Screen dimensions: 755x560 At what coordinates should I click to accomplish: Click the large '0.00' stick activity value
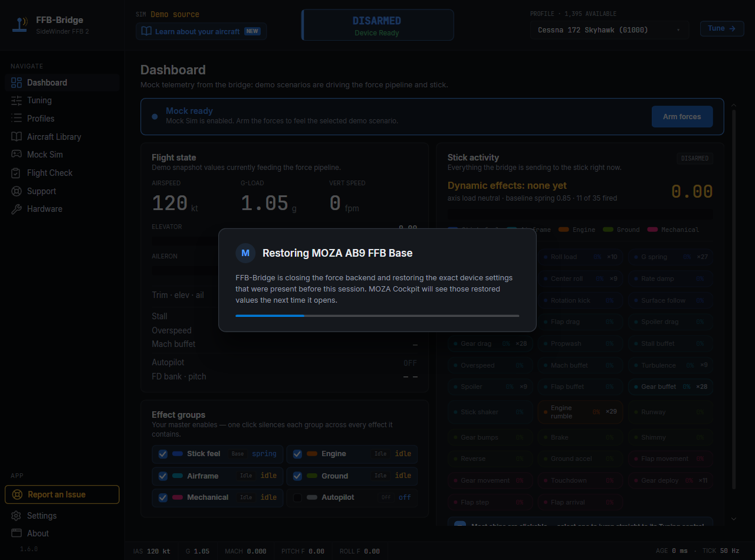point(692,191)
